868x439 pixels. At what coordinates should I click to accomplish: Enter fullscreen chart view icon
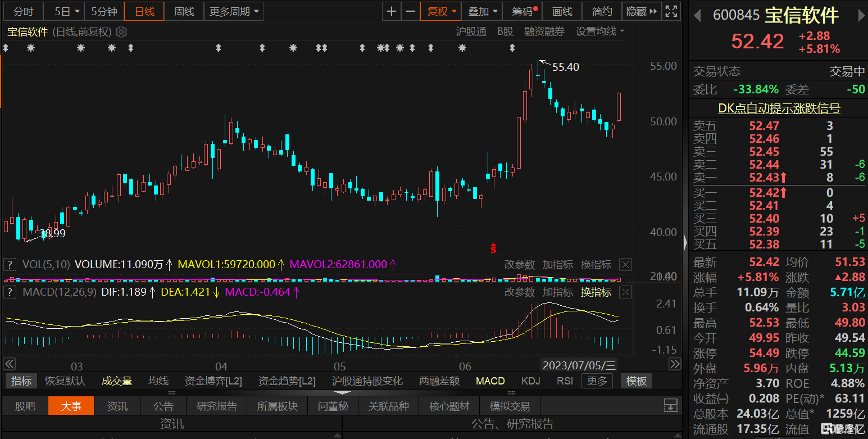click(x=671, y=11)
